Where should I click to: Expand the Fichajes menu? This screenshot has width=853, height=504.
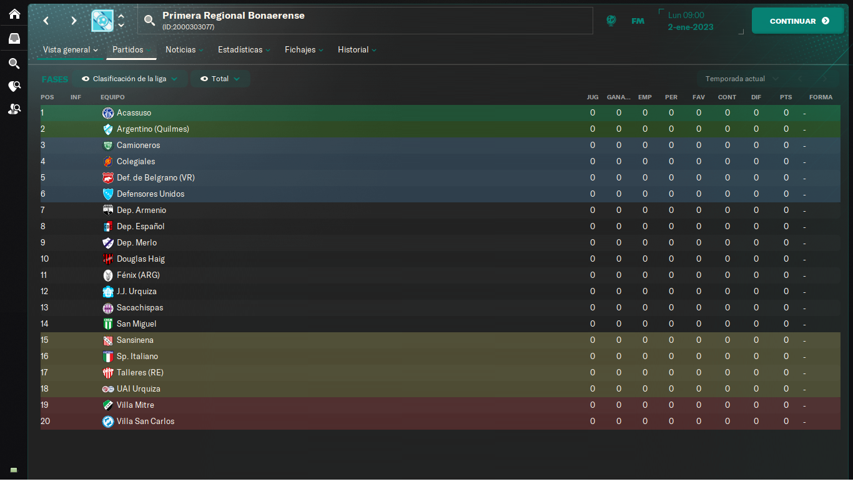[x=304, y=49]
